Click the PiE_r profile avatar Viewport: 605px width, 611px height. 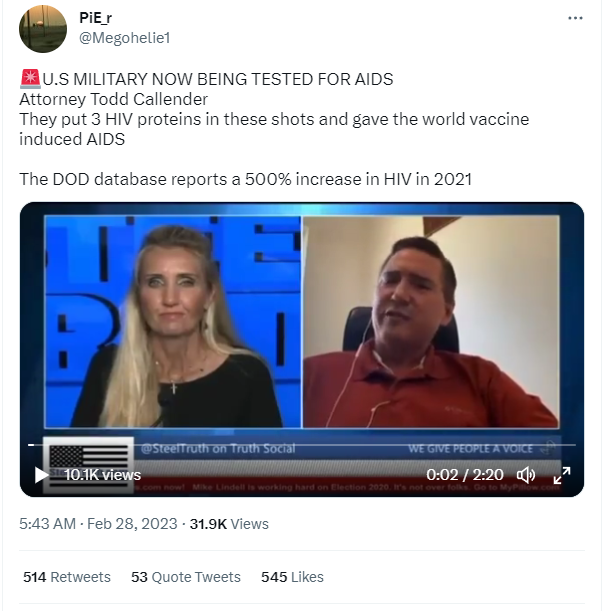pos(43,29)
